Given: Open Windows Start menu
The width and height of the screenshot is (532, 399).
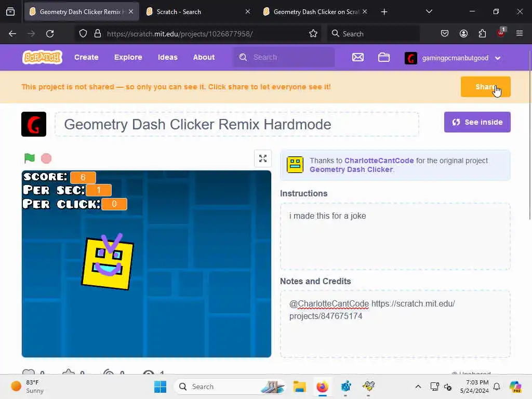Looking at the screenshot, I should [x=160, y=387].
